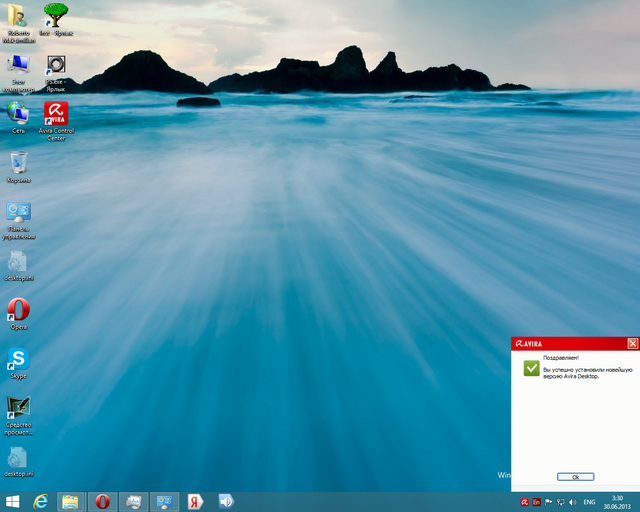This screenshot has width=640, height=512.
Task: Open File Explorer in the taskbar
Action: [x=71, y=502]
